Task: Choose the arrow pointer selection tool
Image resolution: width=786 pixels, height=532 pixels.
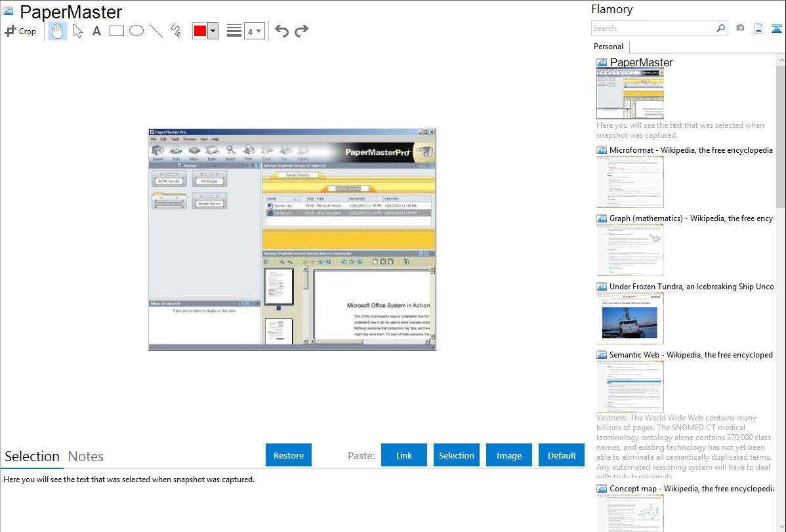Action: 77,31
